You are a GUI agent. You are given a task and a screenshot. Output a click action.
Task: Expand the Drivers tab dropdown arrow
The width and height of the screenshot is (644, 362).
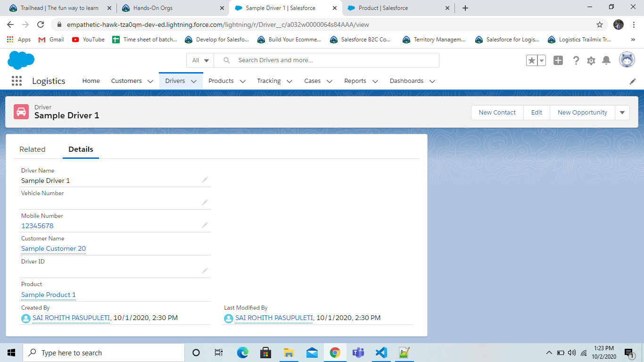click(x=194, y=81)
